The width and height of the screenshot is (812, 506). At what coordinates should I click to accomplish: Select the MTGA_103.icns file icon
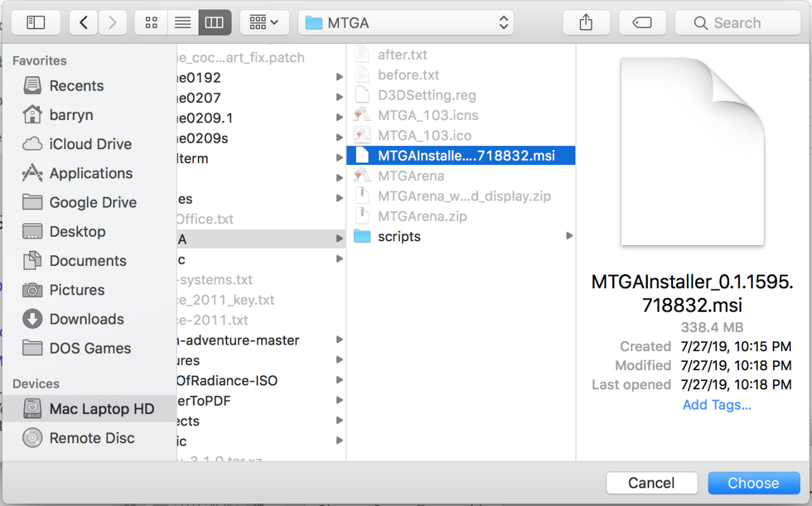362,116
